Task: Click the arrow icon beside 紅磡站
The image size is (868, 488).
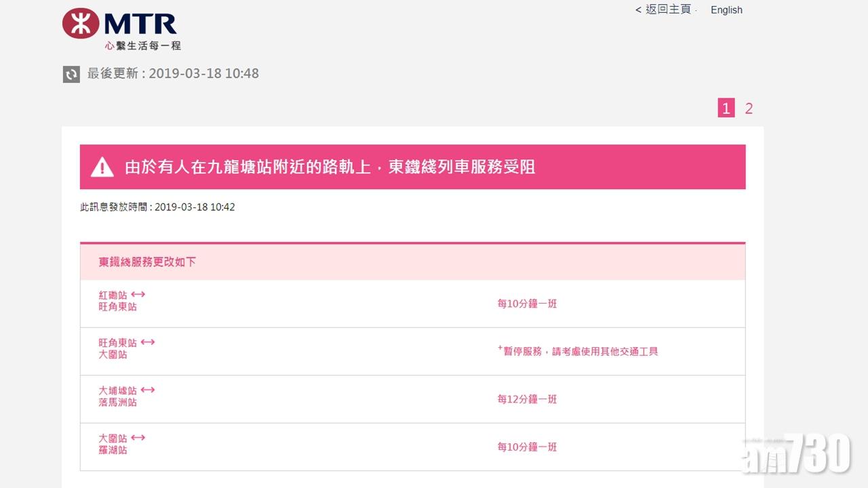Action: coord(138,295)
